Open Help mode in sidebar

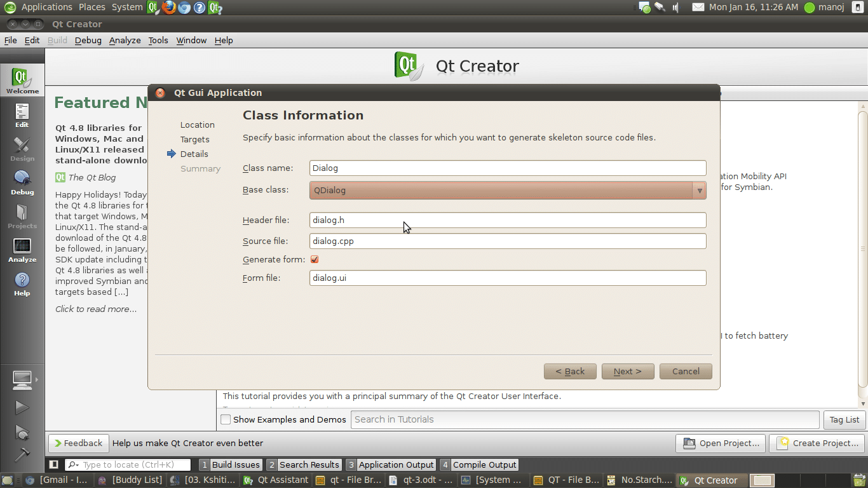point(22,283)
